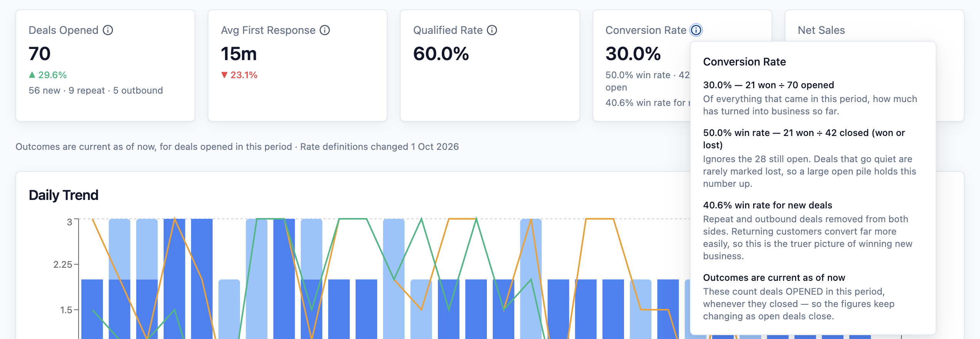Click the red 23.1% decrease indicator
The height and width of the screenshot is (339, 980).
(x=239, y=75)
